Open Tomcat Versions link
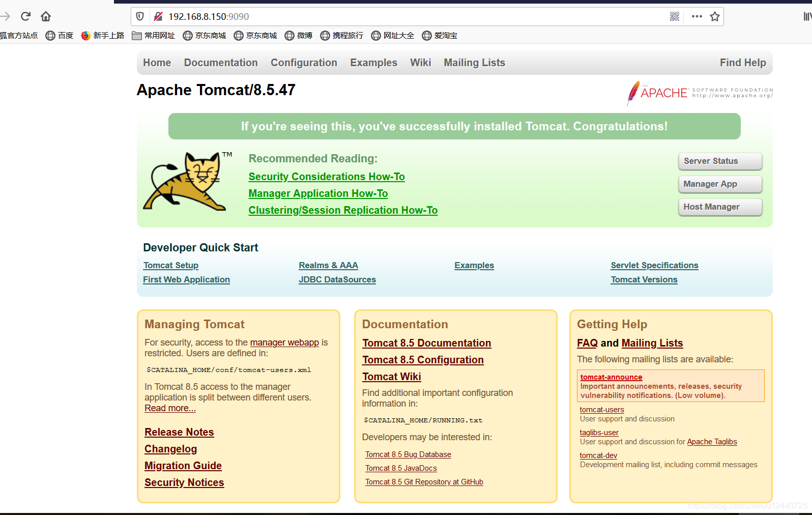The image size is (812, 515). click(644, 279)
